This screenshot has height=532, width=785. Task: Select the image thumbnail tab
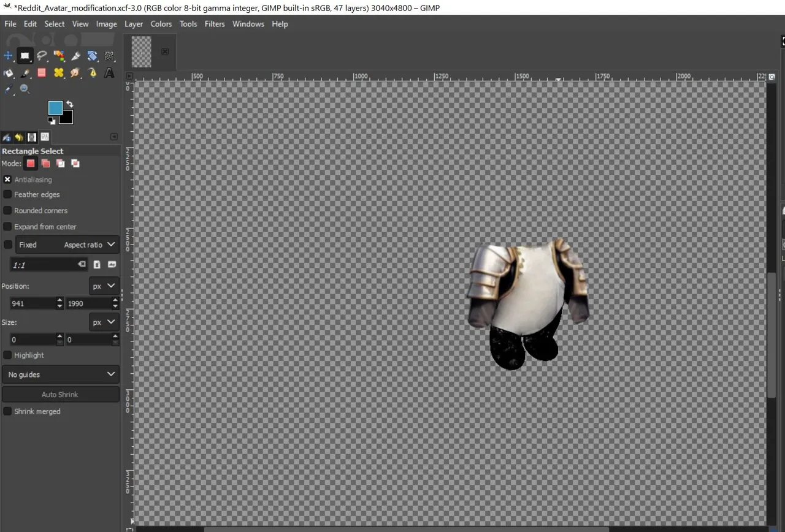pyautogui.click(x=142, y=51)
